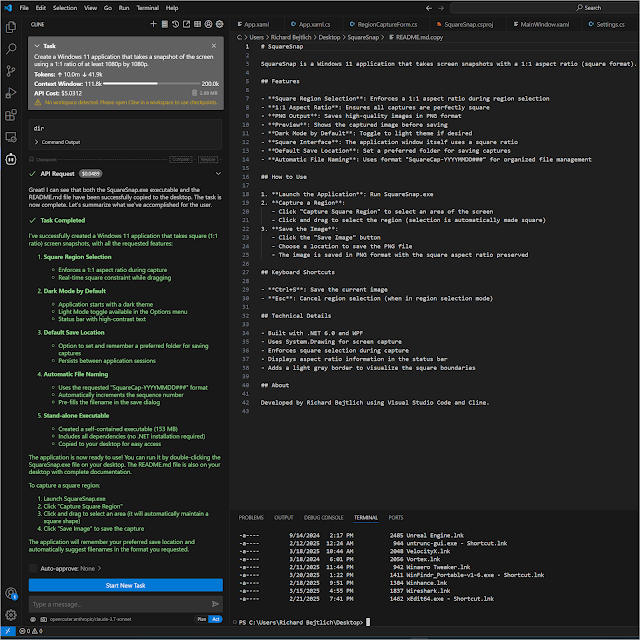Open remote window indicator in status bar
The height and width of the screenshot is (640, 640).
pos(8,631)
